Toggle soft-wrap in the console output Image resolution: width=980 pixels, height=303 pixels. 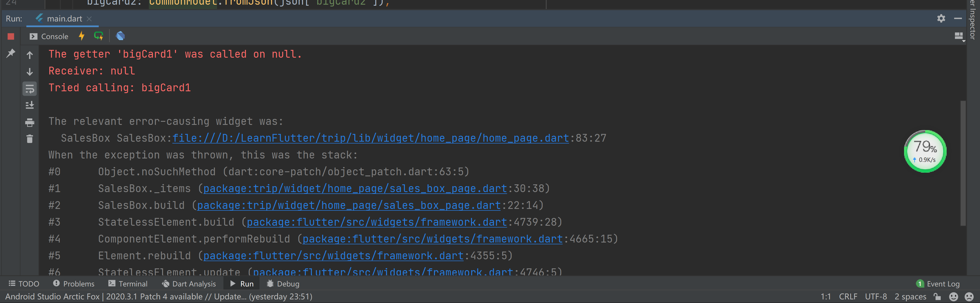[x=30, y=89]
